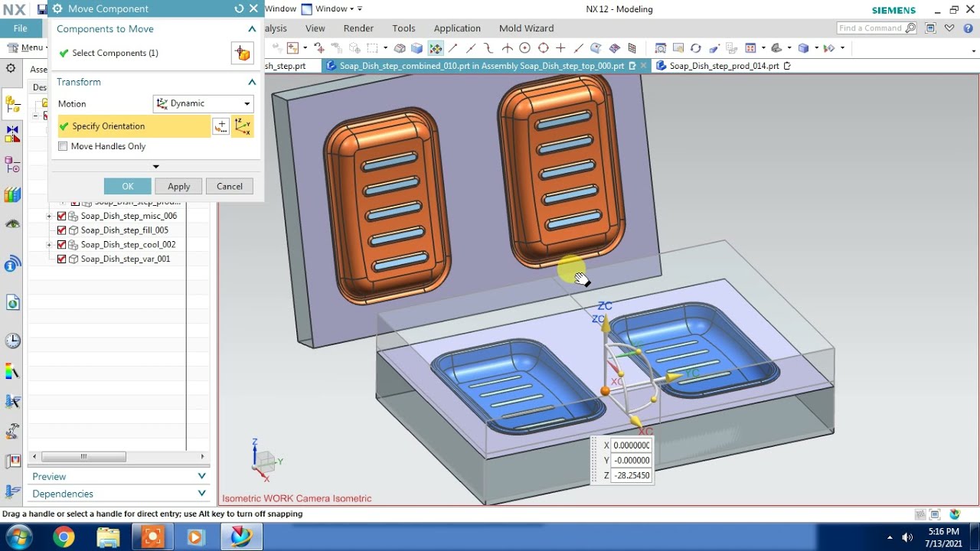Image resolution: width=980 pixels, height=551 pixels.
Task: Collapse the Components to Move section
Action: pos(251,29)
